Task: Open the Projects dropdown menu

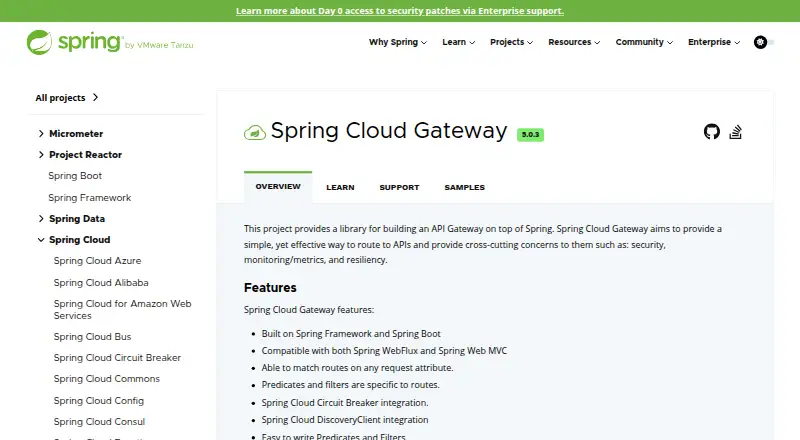Action: 511,42
